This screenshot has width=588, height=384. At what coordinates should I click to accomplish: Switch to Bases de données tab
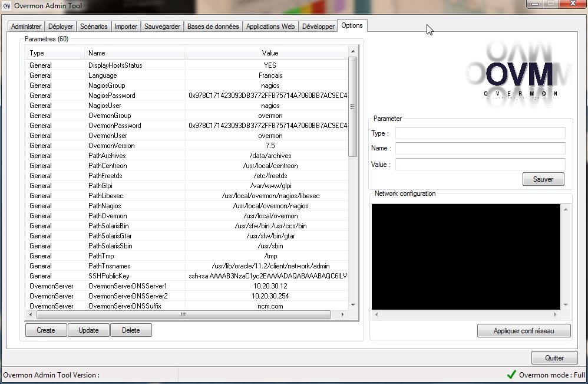pos(213,27)
